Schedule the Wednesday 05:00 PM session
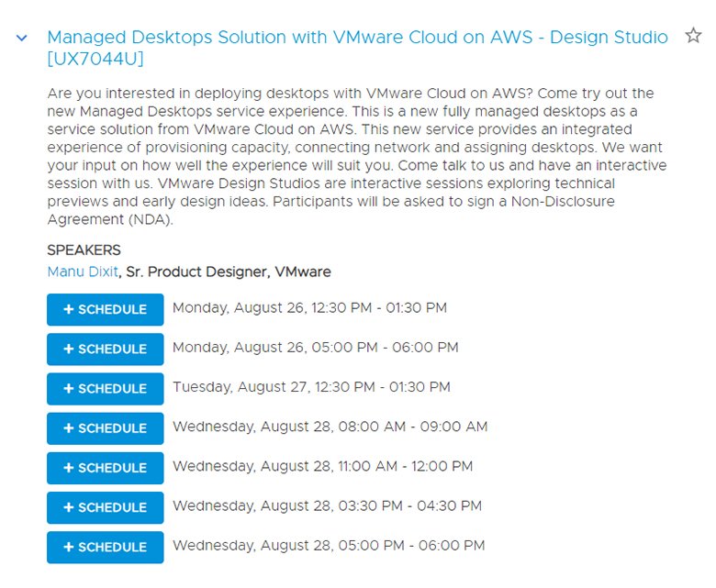Viewport: 716px width, 588px height. click(105, 547)
